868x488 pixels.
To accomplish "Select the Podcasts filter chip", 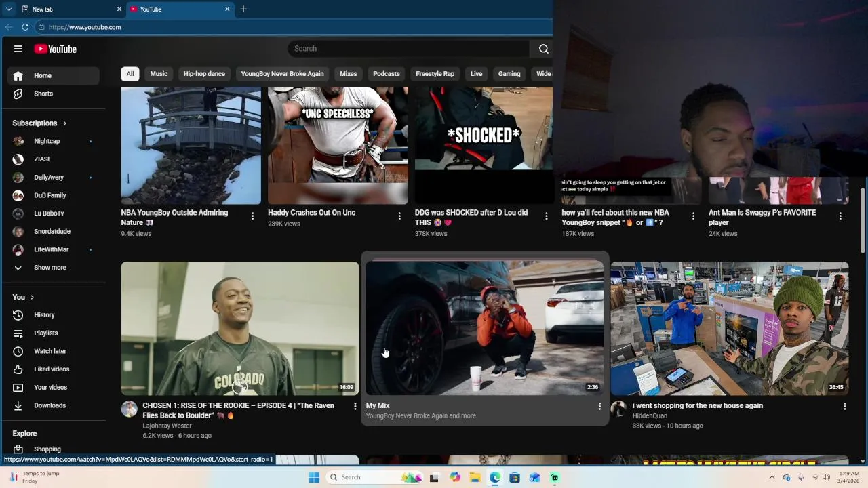I will coord(387,74).
